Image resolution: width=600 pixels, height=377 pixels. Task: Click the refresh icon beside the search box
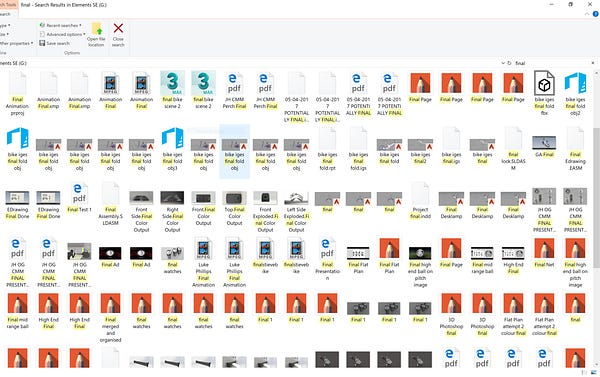click(x=509, y=63)
